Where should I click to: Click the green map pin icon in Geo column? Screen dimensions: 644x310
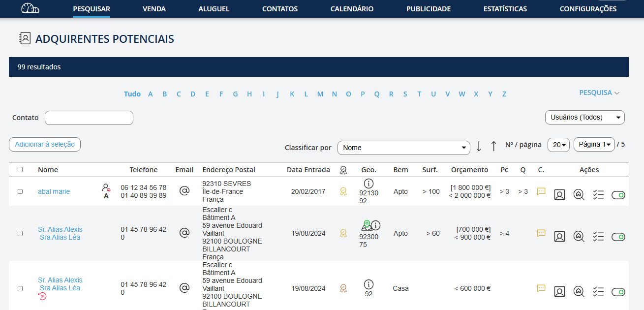pos(366,225)
